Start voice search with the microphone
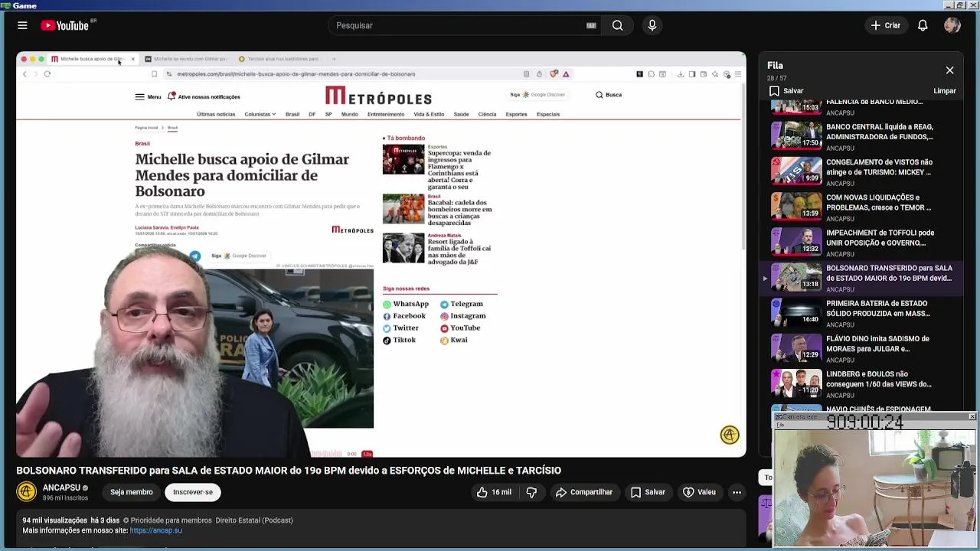 [x=652, y=25]
